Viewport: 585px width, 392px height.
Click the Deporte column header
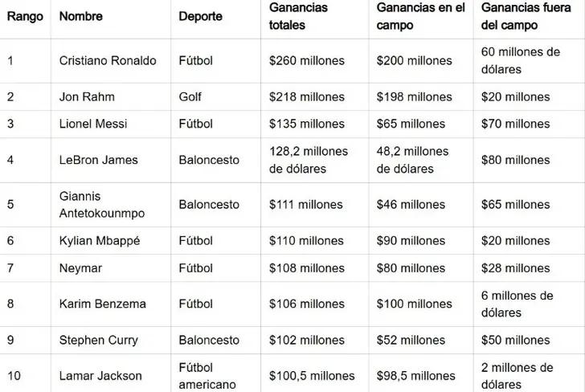[200, 17]
